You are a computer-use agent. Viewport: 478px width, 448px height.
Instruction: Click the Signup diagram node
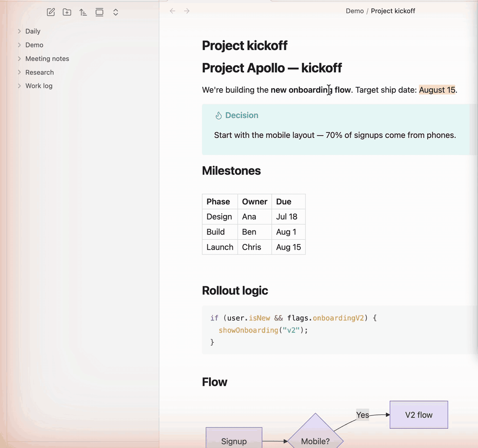(x=234, y=438)
